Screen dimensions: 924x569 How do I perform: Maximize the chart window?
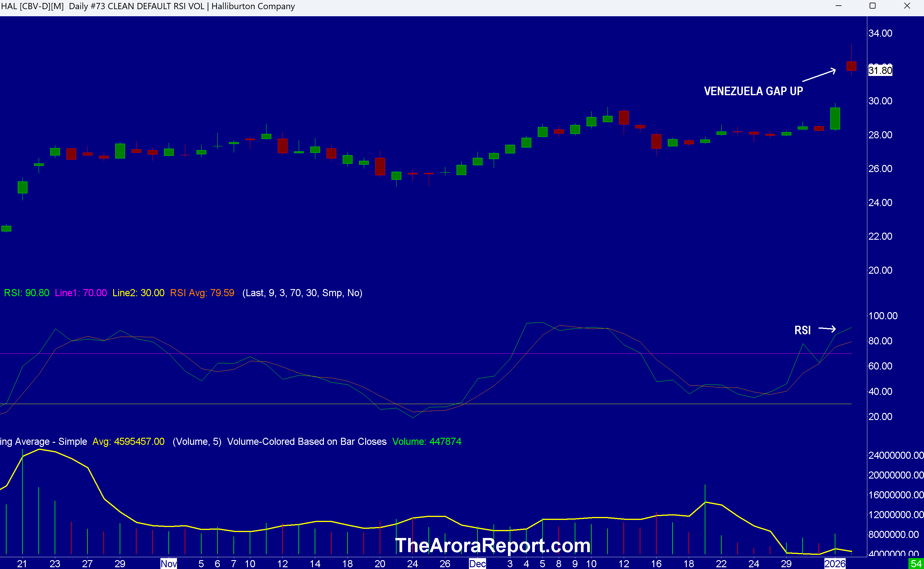[873, 6]
